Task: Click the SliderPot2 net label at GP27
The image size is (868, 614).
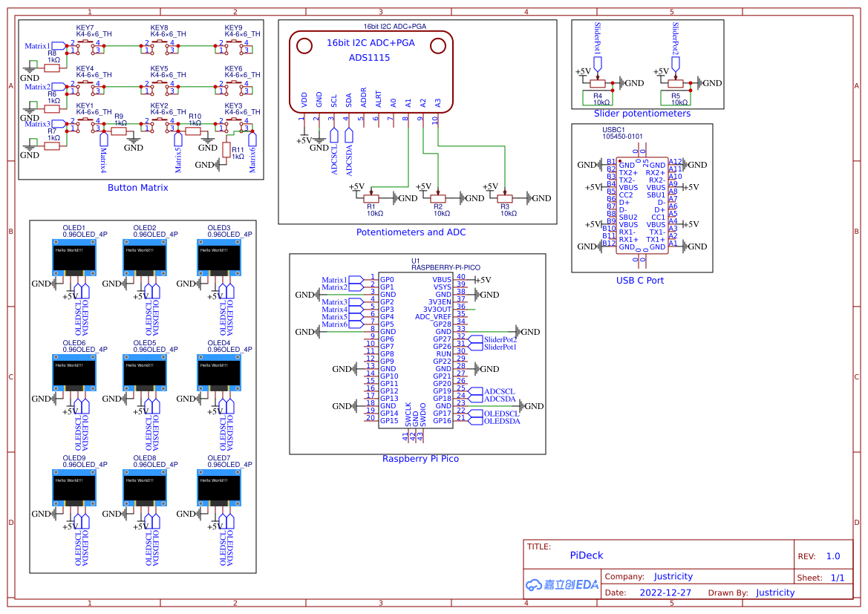Action: pyautogui.click(x=500, y=339)
